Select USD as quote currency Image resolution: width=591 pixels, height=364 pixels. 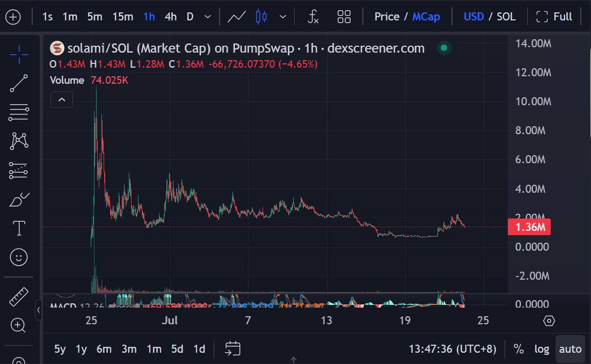click(x=473, y=17)
